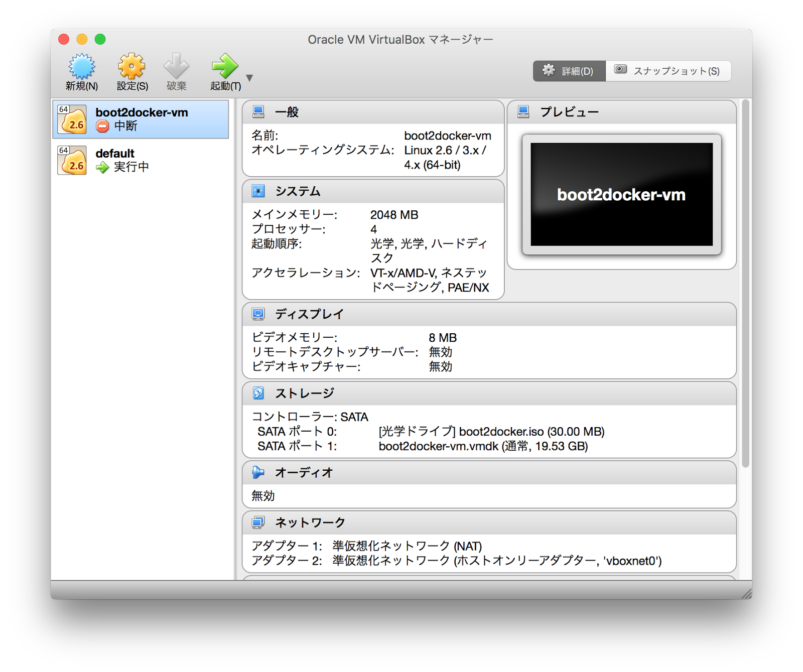The image size is (803, 672).
Task: Open the システム section header link
Action: 298,191
